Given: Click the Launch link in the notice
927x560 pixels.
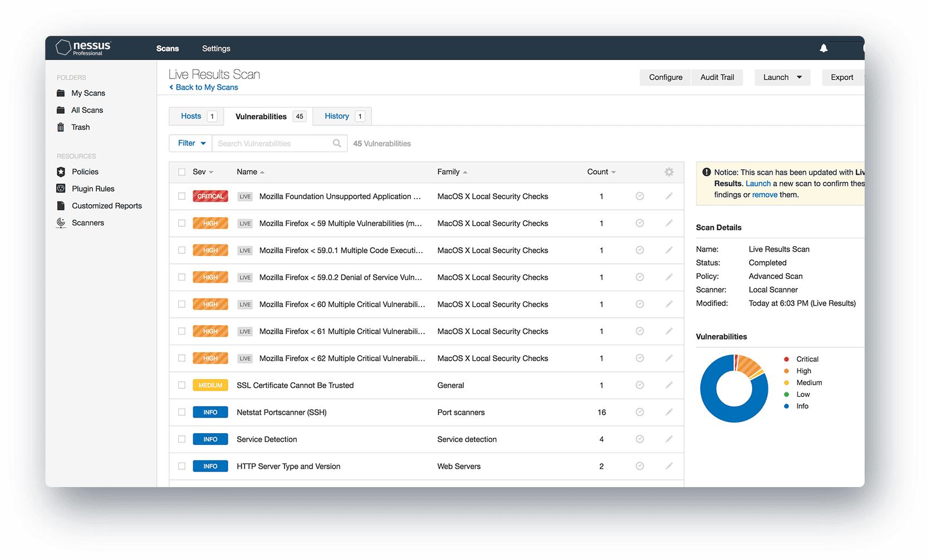Looking at the screenshot, I should (758, 184).
